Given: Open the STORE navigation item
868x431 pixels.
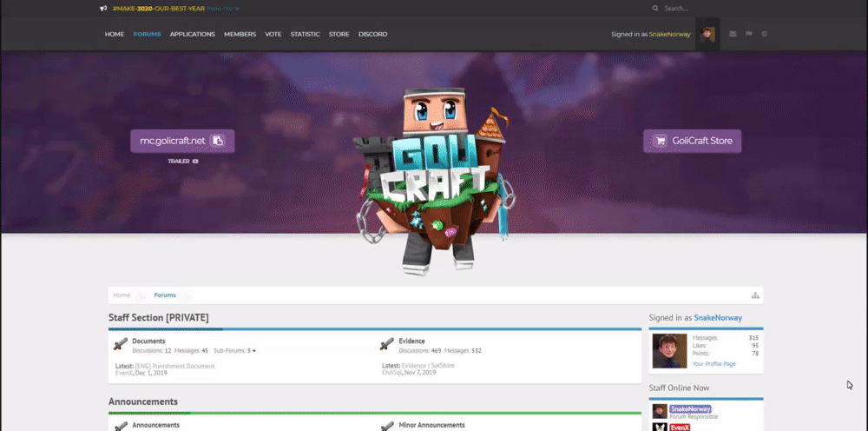Looking at the screenshot, I should 339,35.
